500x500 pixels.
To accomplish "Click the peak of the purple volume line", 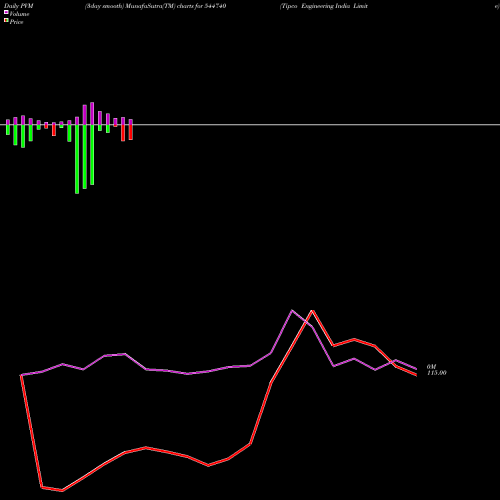I will [x=292, y=310].
